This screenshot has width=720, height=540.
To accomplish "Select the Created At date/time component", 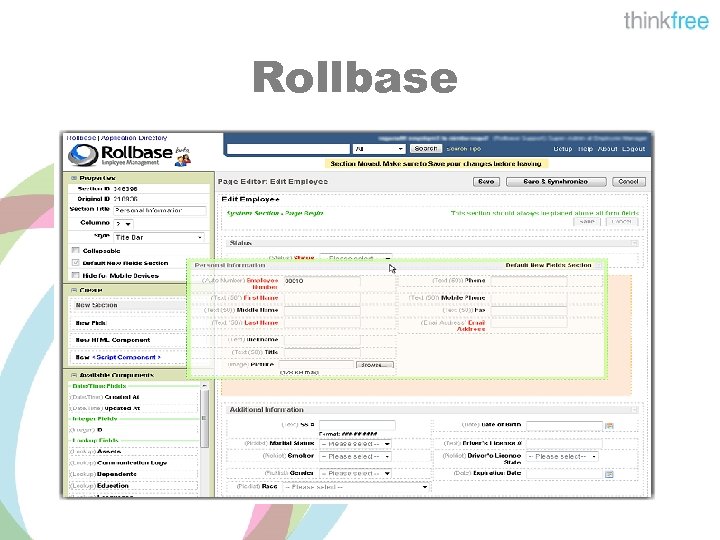I will pyautogui.click(x=133, y=397).
